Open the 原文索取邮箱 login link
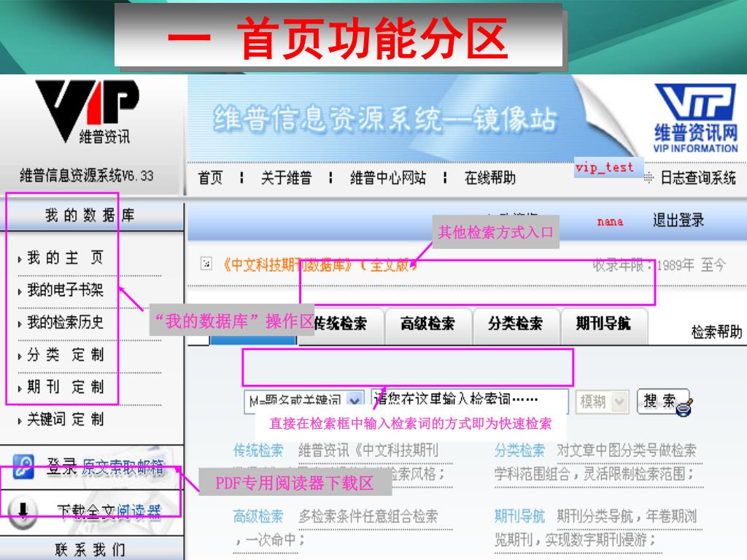 (123, 467)
